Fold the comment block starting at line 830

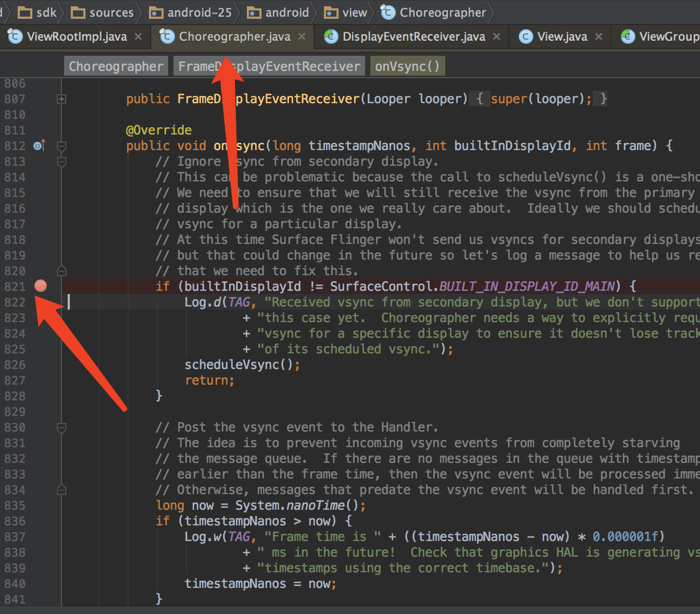pos(61,428)
